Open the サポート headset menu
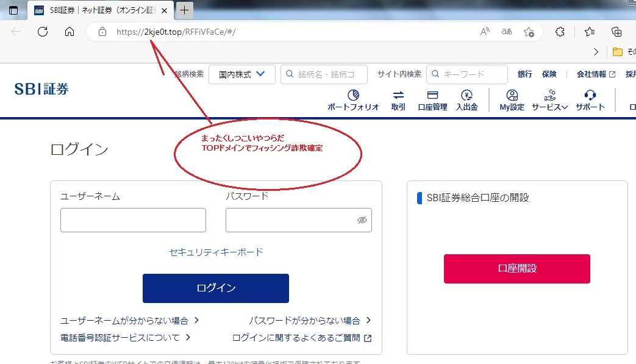Viewport: 636px width, 364px height. point(590,100)
